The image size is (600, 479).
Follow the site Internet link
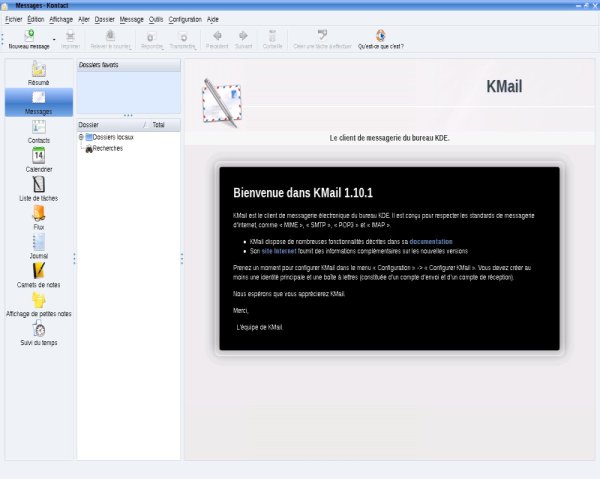point(279,250)
